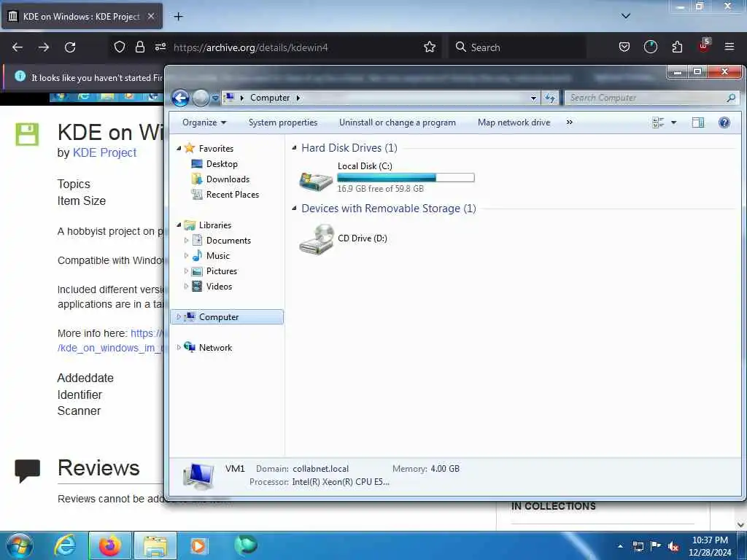Click the muted volume tray icon

coord(673,546)
